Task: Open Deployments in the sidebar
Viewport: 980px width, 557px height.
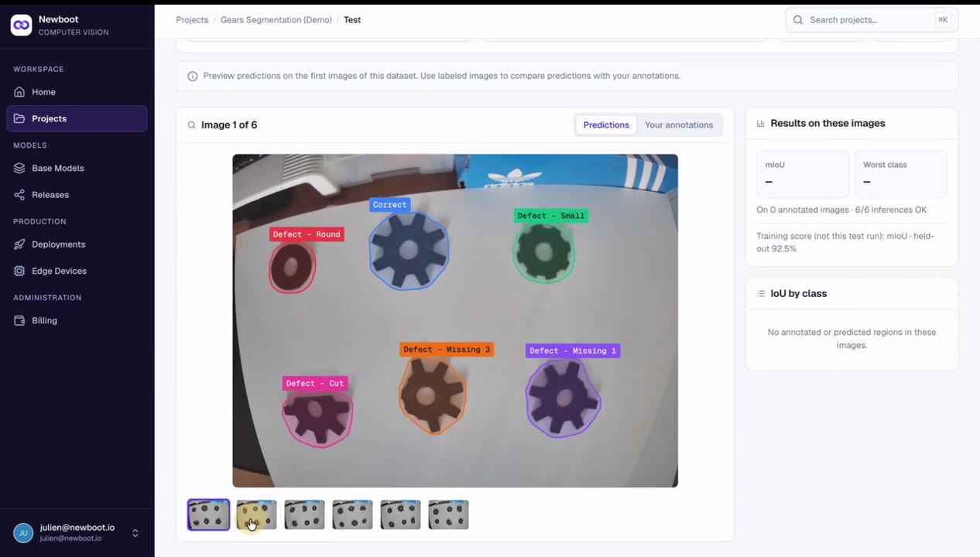Action: tap(77, 244)
